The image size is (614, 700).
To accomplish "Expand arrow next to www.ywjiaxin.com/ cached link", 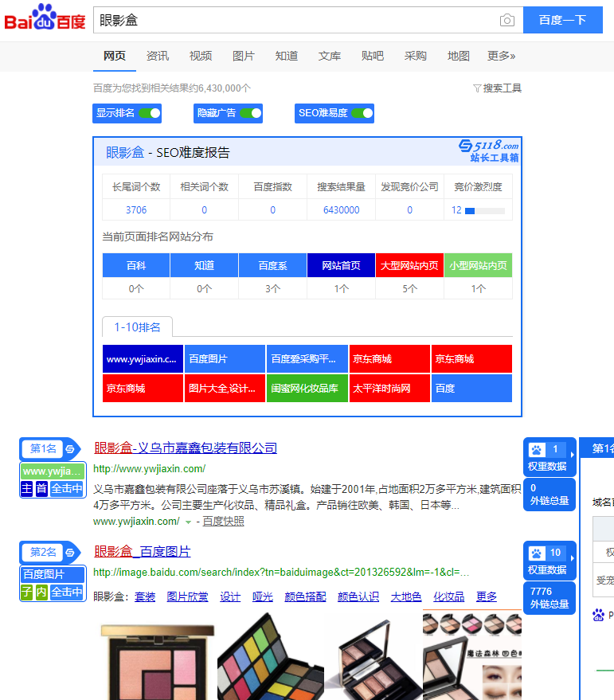I will (189, 522).
